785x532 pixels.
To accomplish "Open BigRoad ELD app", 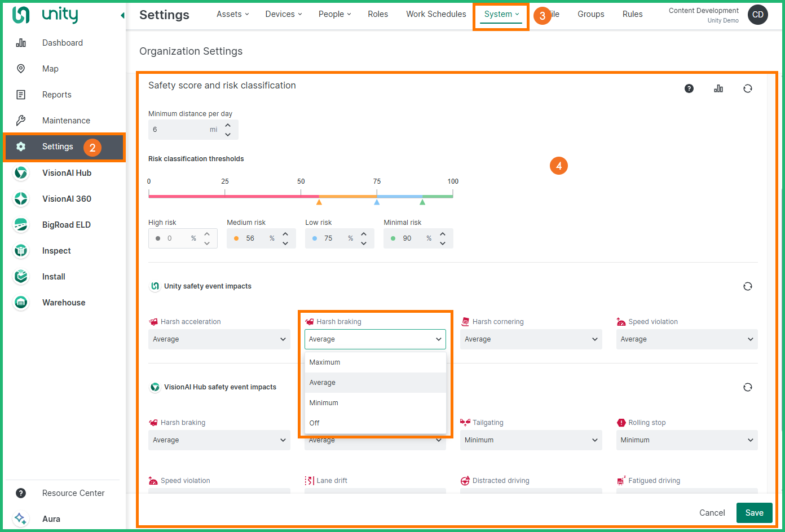I will pyautogui.click(x=66, y=225).
